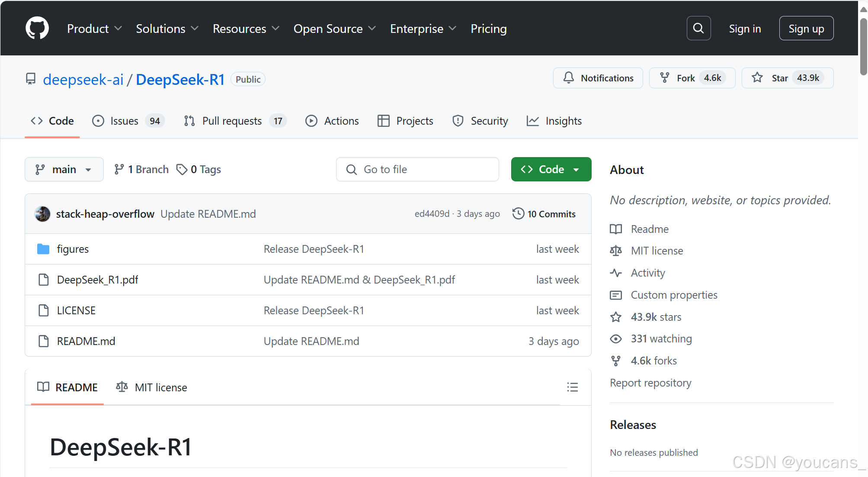Fork the repository
The width and height of the screenshot is (868, 477).
pyautogui.click(x=692, y=78)
